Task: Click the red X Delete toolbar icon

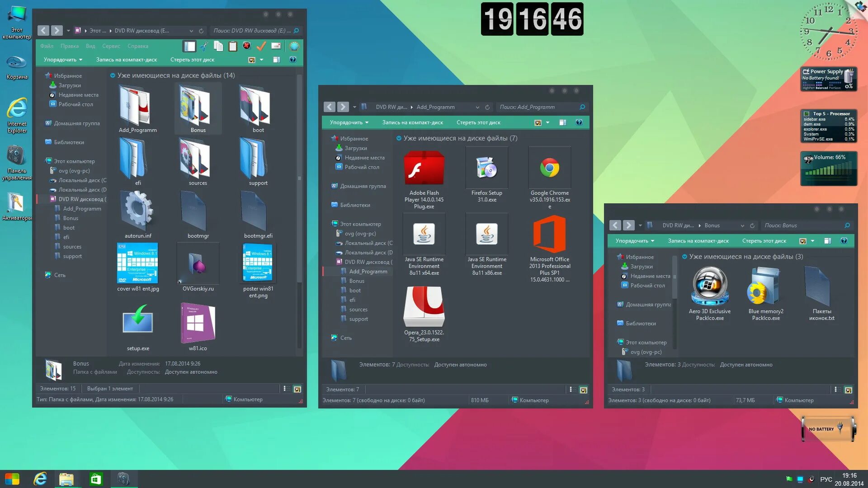Action: coord(246,46)
